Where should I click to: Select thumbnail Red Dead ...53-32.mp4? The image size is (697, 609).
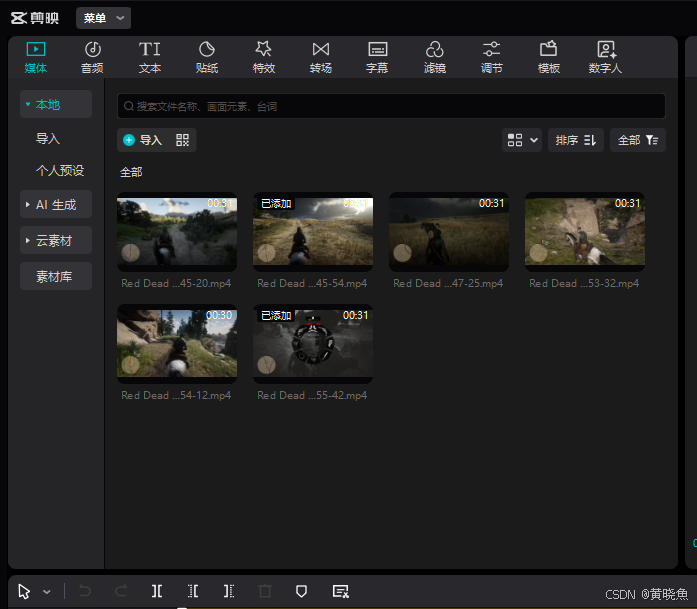point(585,232)
